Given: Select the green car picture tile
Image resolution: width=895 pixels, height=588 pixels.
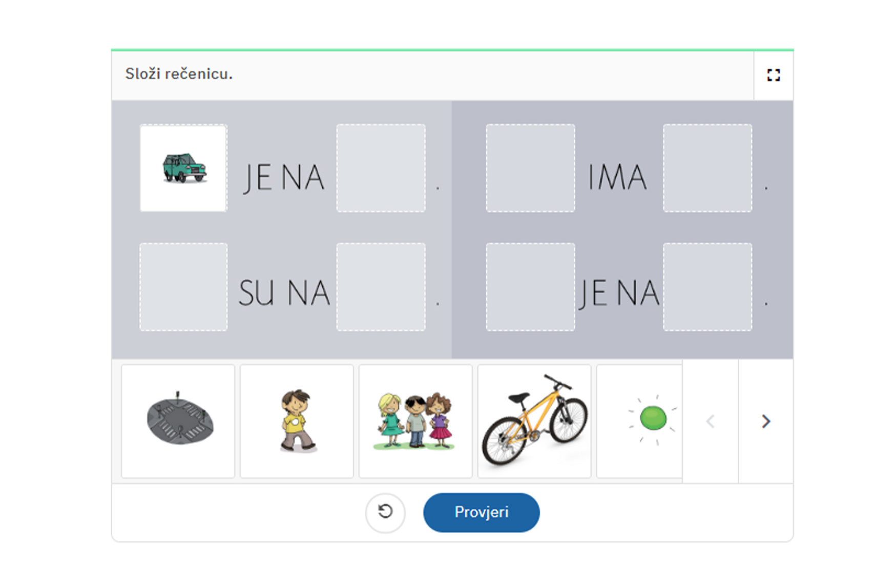Looking at the screenshot, I should [x=183, y=168].
